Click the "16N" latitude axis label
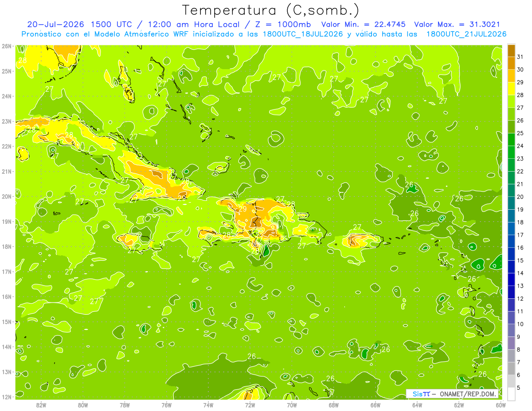This screenshot has width=532, height=411. (x=6, y=296)
